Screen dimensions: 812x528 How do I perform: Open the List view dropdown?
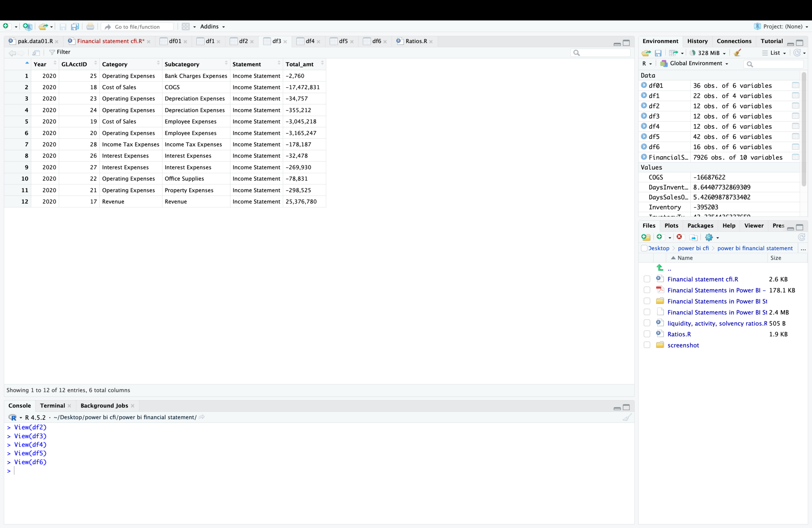(775, 53)
